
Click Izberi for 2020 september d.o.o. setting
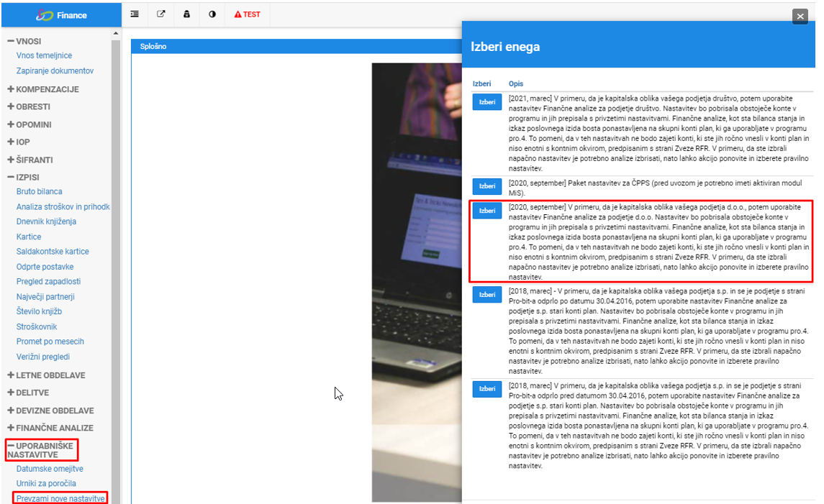486,211
